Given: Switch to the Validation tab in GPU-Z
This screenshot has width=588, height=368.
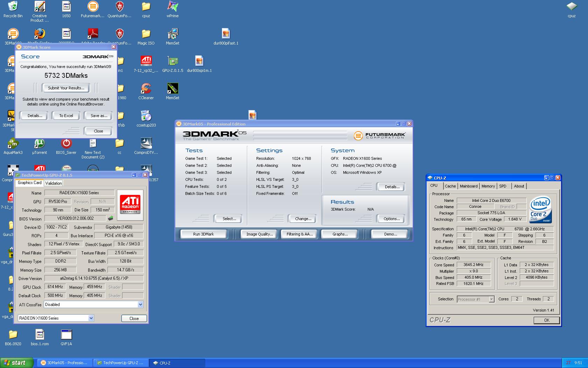Looking at the screenshot, I should [54, 183].
